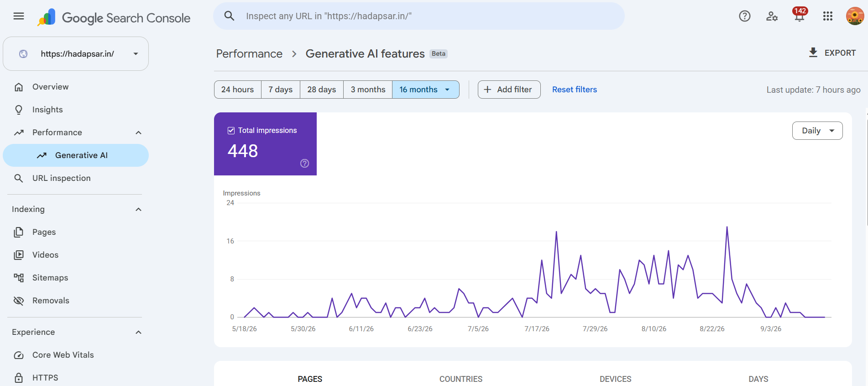
Task: Go to Performance breadcrumb
Action: pyautogui.click(x=249, y=54)
